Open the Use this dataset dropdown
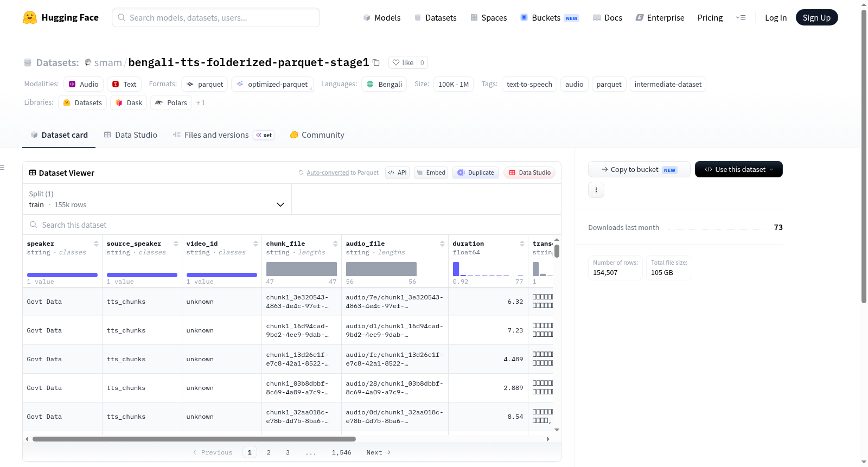868x467 pixels. coord(738,169)
